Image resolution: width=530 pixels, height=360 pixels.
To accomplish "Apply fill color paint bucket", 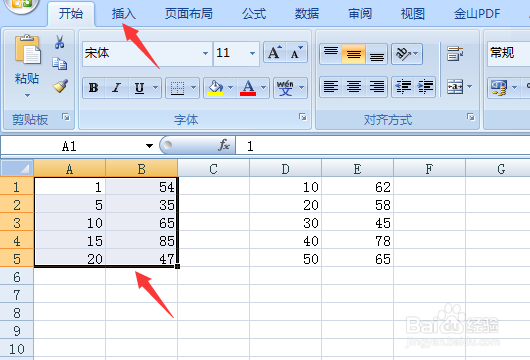I will tap(215, 87).
